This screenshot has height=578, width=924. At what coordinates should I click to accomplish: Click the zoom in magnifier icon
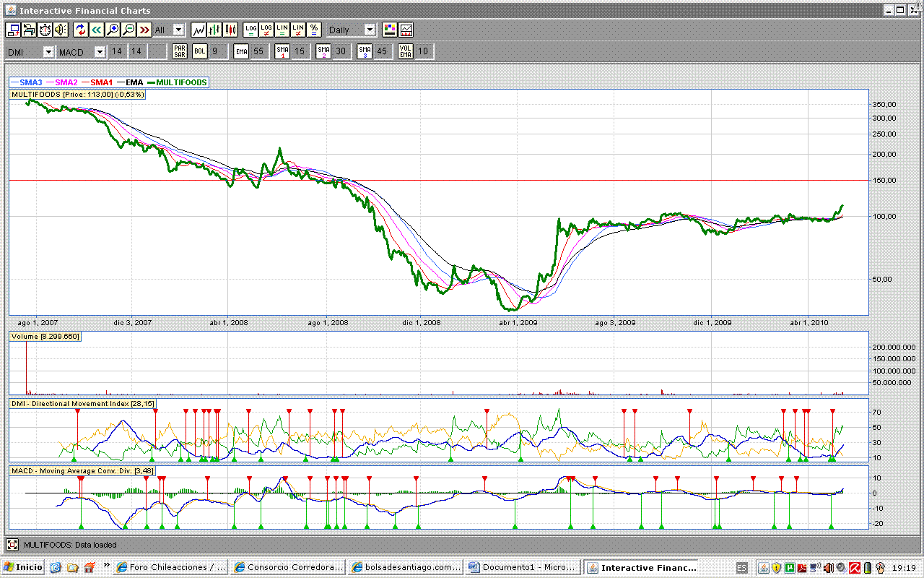pos(112,30)
